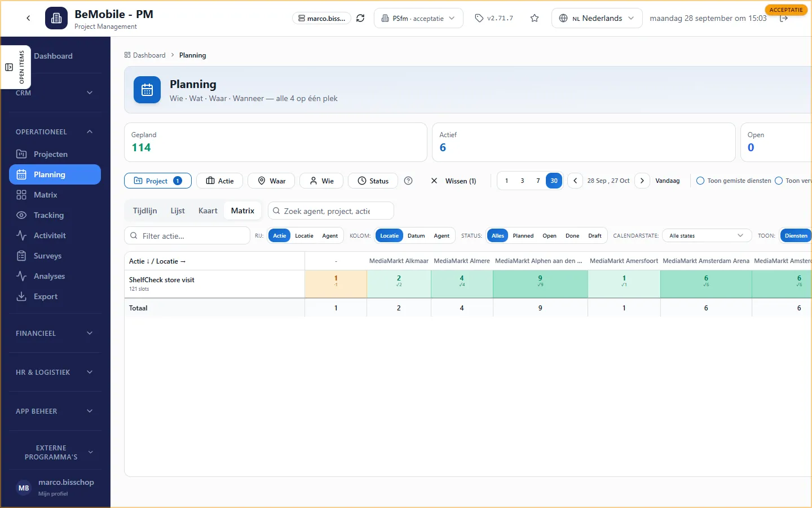Switch to the Tijdlijn view tab
Viewport: 812px width, 508px height.
[145, 211]
